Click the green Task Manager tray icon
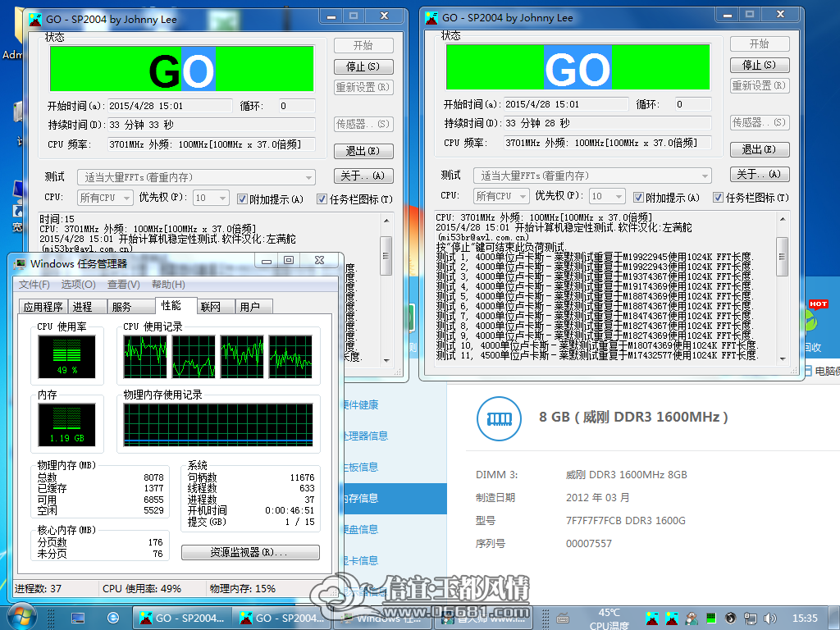The height and width of the screenshot is (630, 840). tap(711, 619)
